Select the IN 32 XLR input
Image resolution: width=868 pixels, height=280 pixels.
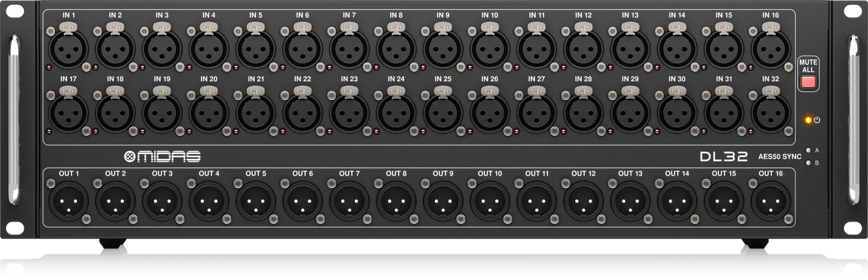tap(771, 112)
